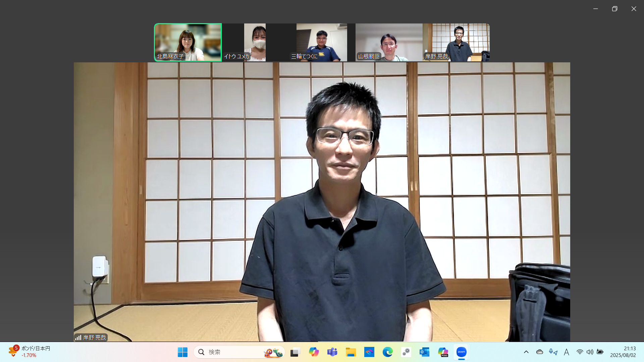Image resolution: width=644 pixels, height=362 pixels.
Task: Select イトウ ユメカ's video thumbnail
Action: 255,42
